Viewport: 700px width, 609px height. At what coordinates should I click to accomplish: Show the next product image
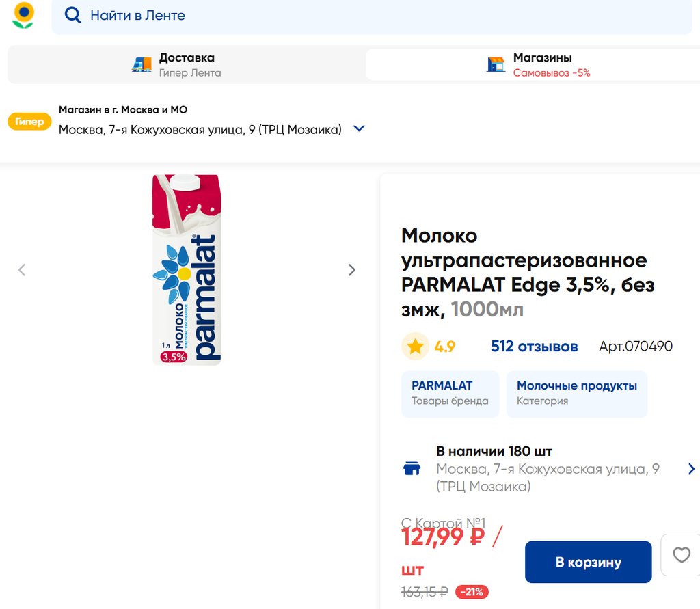tap(351, 270)
